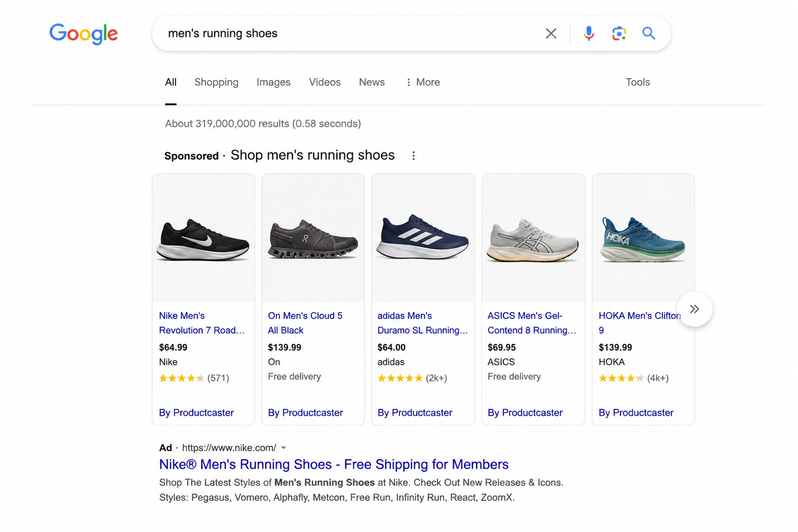Switch to the Videos tab
The image size is (798, 532).
325,82
